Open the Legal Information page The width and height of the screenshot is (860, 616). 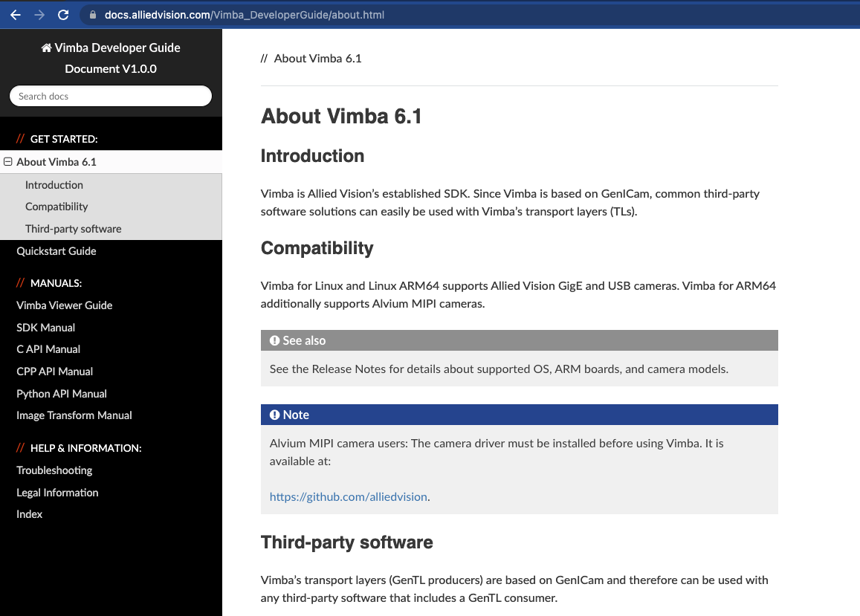pyautogui.click(x=57, y=493)
